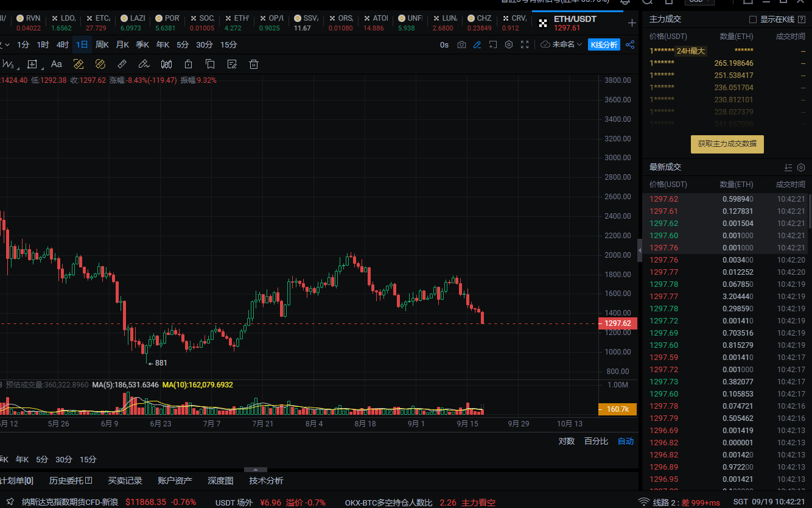Screen dimensions: 812x508
Task: Select the 1时 timeframe
Action: (x=43, y=44)
